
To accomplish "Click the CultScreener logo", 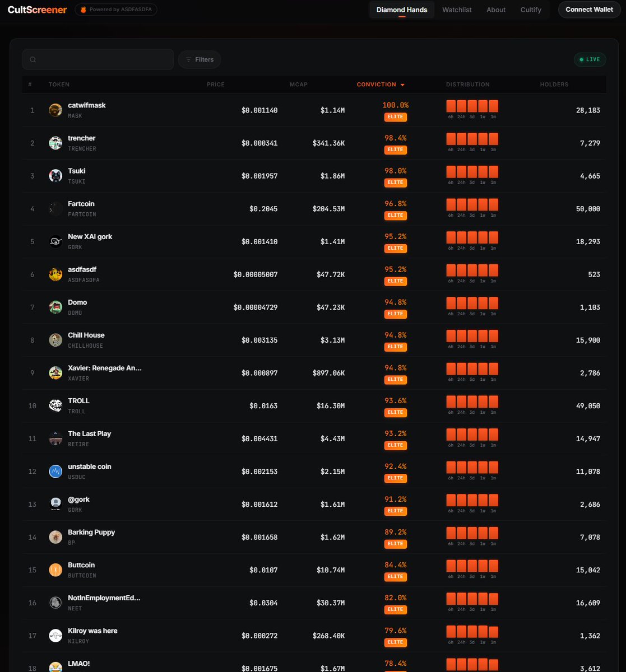I will pos(37,10).
